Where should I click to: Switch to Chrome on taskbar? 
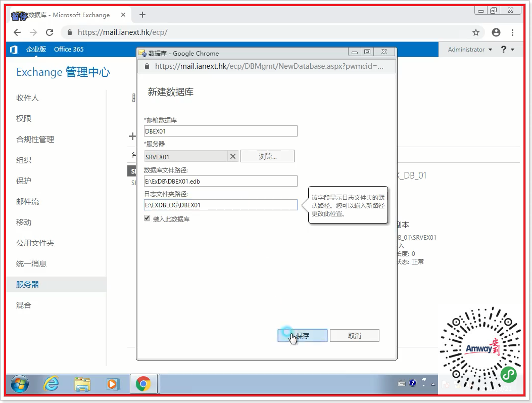(143, 384)
